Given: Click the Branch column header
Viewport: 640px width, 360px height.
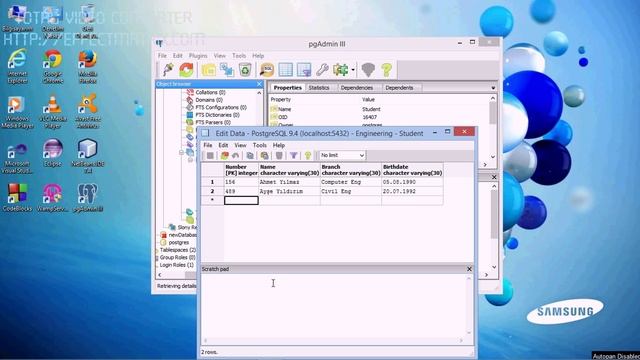Looking at the screenshot, I should pyautogui.click(x=351, y=170).
